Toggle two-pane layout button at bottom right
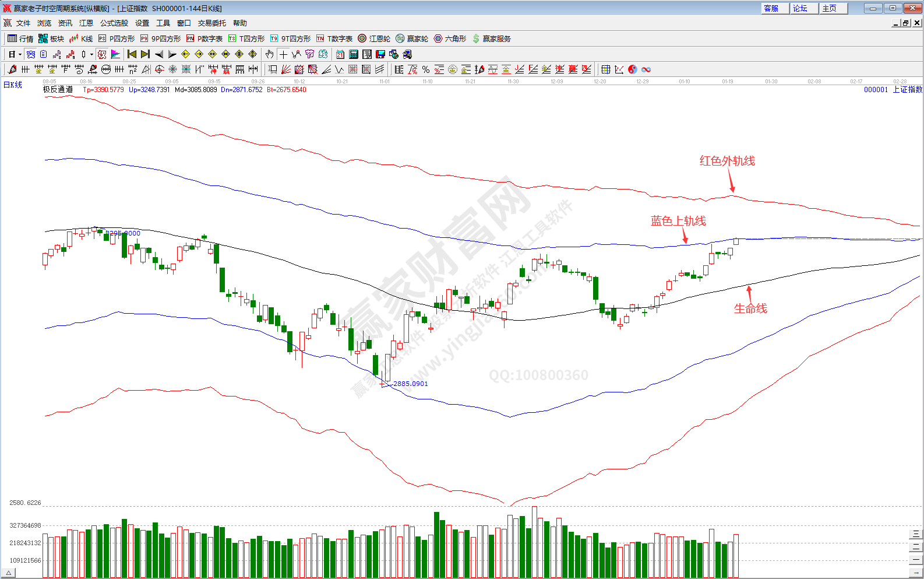Viewport: 924px width, 579px height. 916,547
